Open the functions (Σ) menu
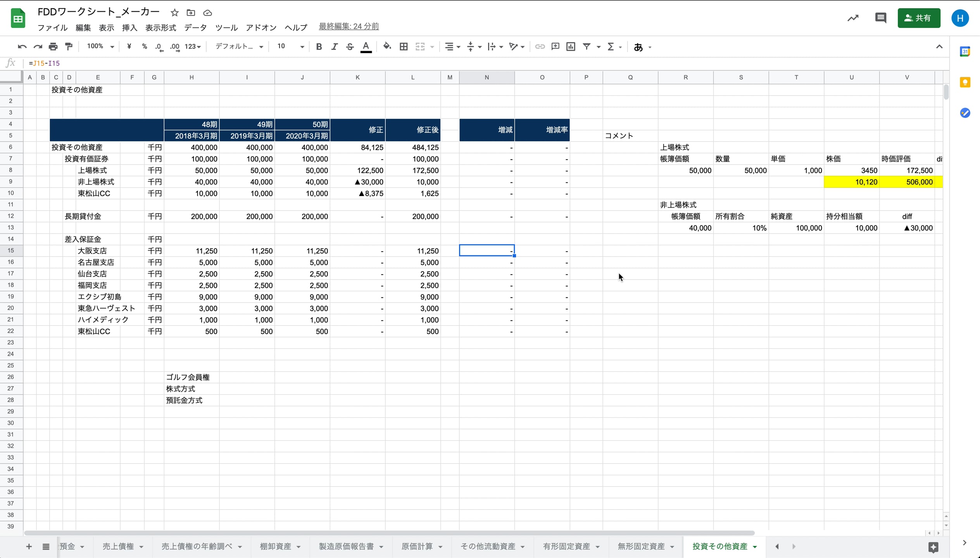The image size is (980, 558). click(612, 46)
